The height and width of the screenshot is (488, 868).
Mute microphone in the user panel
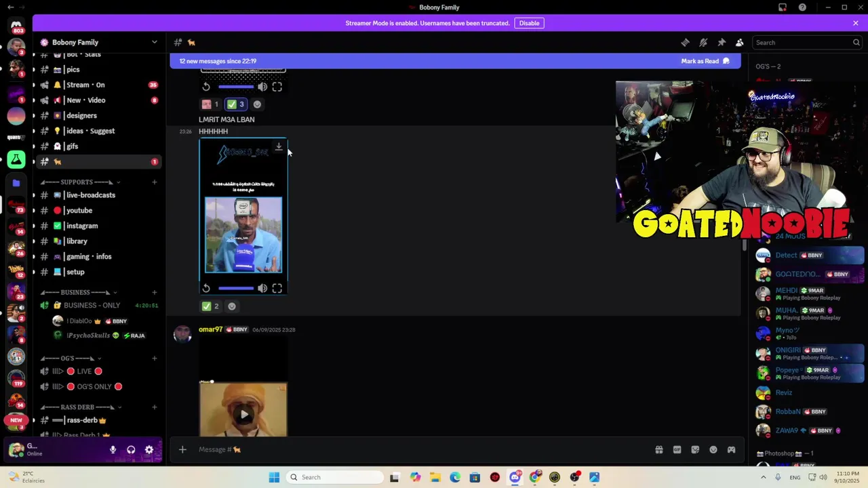[113, 449]
